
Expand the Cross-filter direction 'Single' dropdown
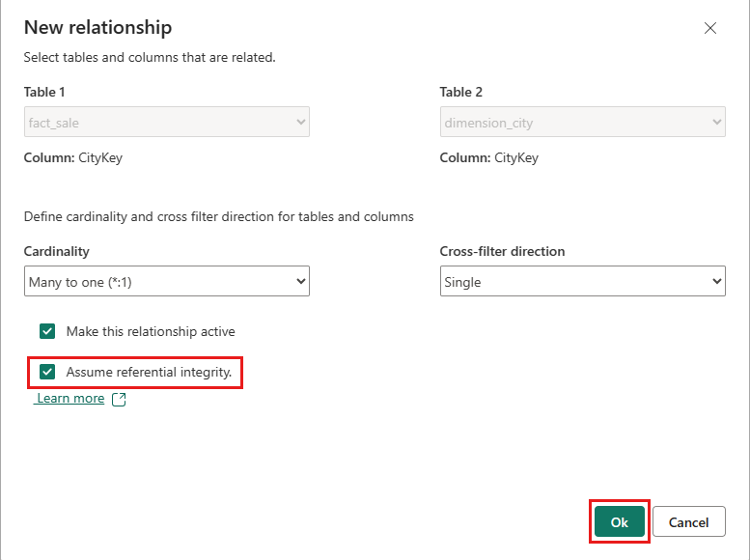point(582,282)
